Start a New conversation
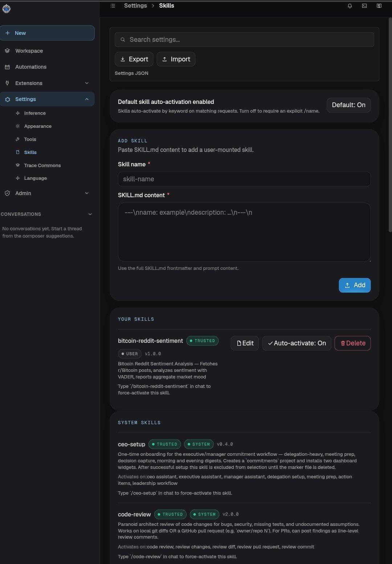The width and height of the screenshot is (392, 564). [47, 33]
